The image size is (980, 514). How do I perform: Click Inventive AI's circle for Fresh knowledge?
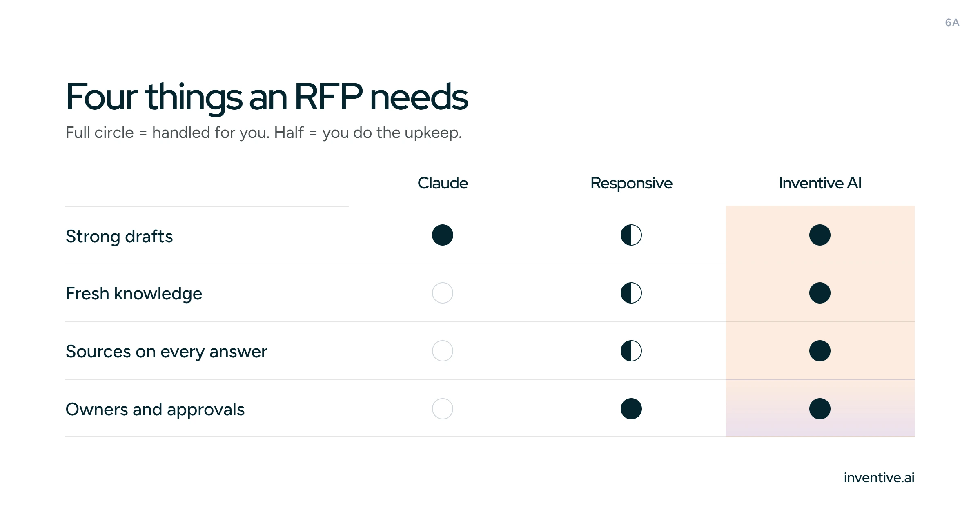pyautogui.click(x=820, y=293)
